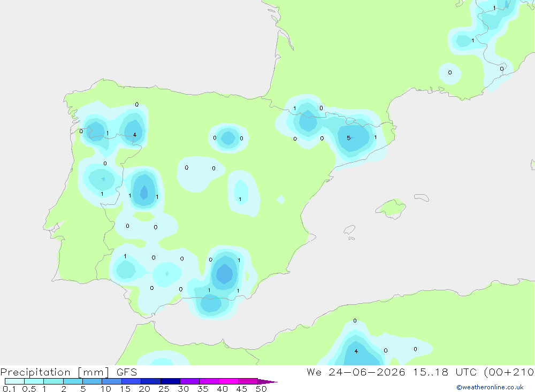
Task: Click the 25–30 mm navy legend swatch
Action: pyautogui.click(x=170, y=381)
